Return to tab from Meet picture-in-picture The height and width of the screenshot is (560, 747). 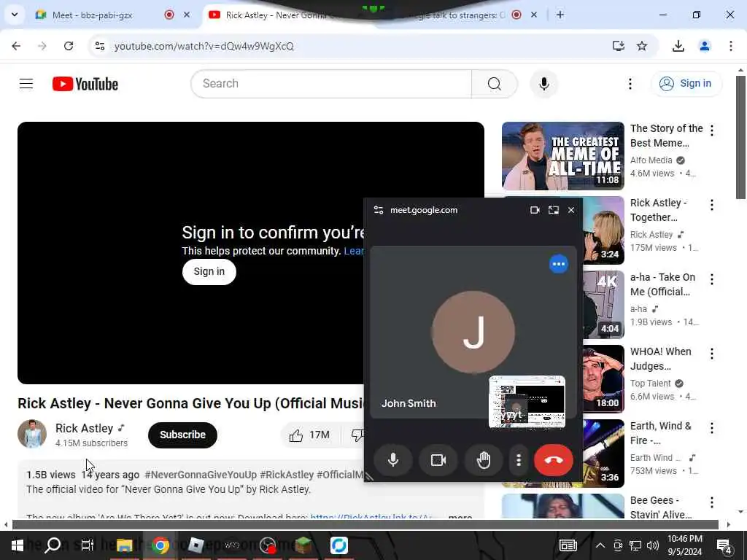click(553, 210)
